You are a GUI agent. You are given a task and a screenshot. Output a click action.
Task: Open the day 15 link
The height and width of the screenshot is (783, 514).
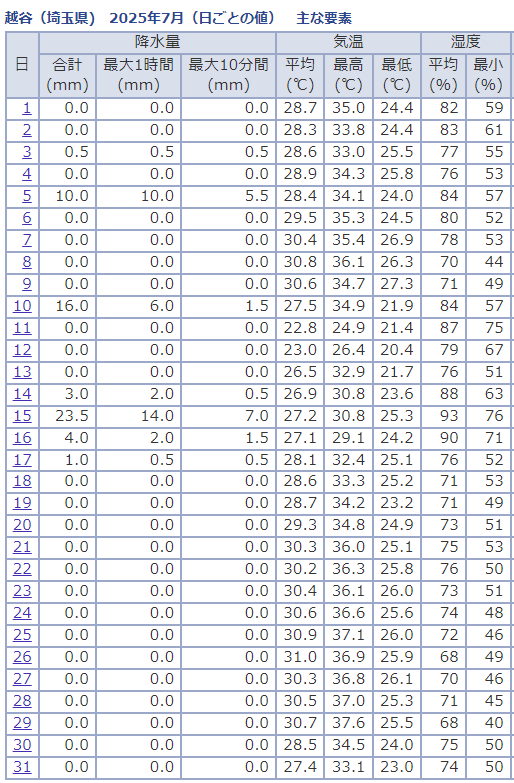[22, 416]
